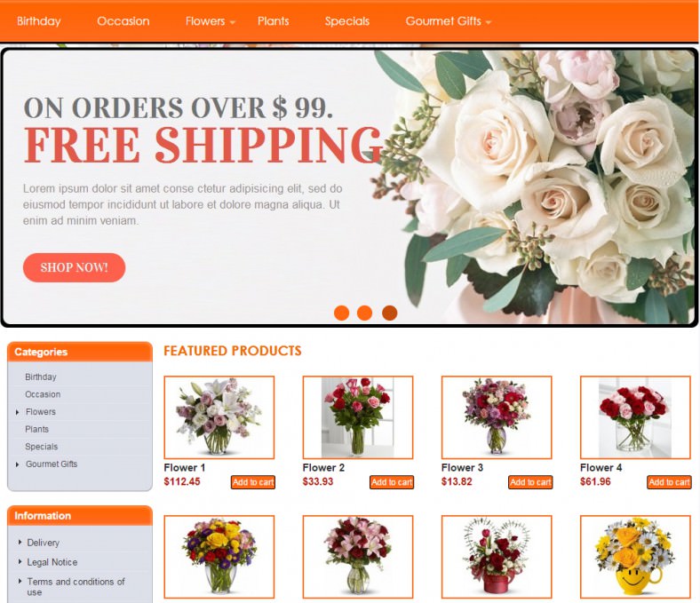This screenshot has width=700, height=603.
Task: Open the Specials menu item
Action: 347,21
